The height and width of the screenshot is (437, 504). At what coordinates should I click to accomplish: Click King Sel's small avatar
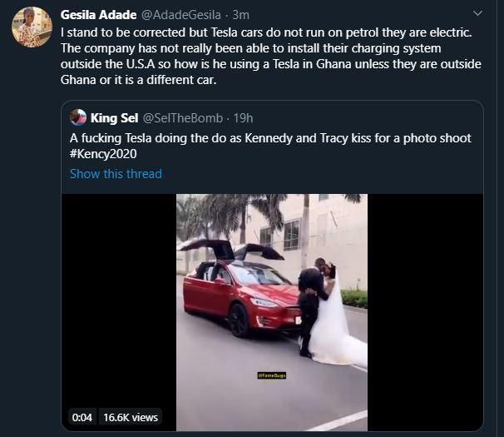[79, 118]
